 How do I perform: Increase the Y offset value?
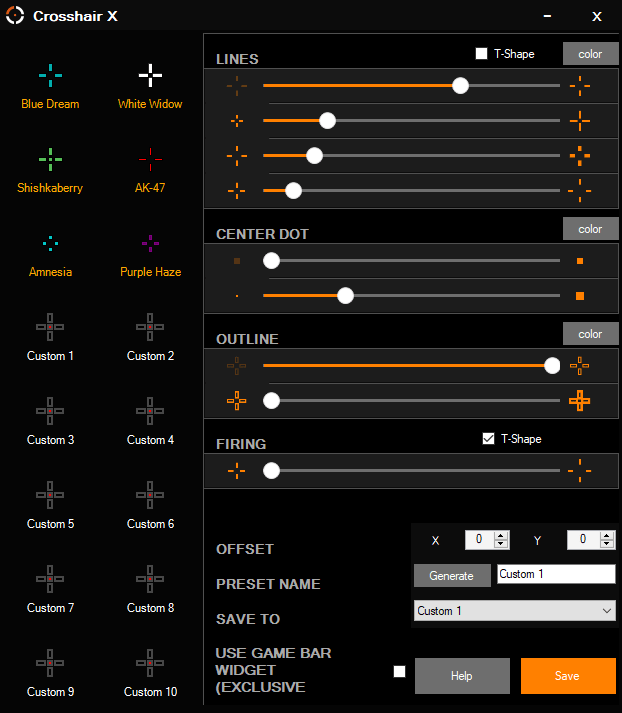(607, 536)
